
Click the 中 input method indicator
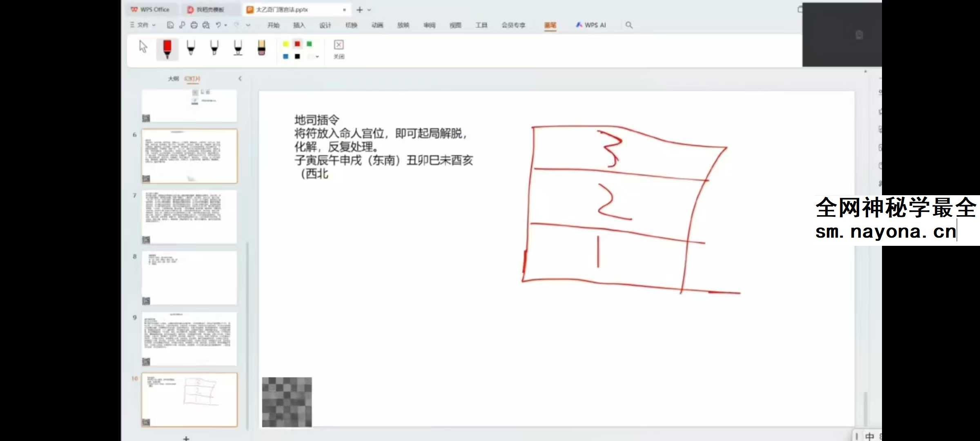tap(870, 436)
